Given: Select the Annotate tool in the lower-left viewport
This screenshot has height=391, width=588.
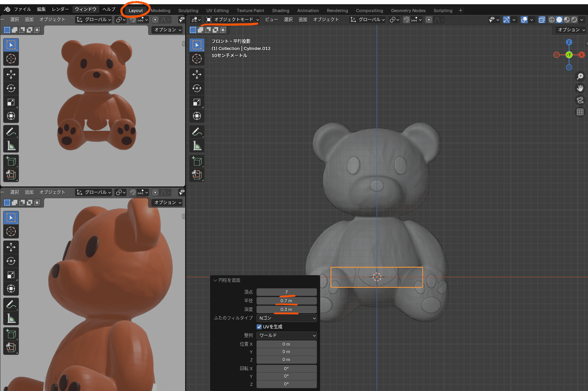Looking at the screenshot, I should click(11, 304).
